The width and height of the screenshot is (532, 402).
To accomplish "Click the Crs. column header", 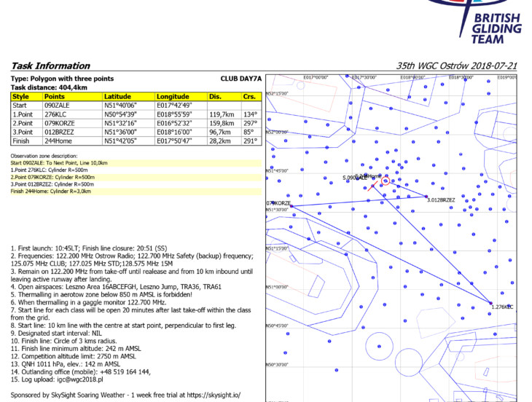I will point(250,96).
